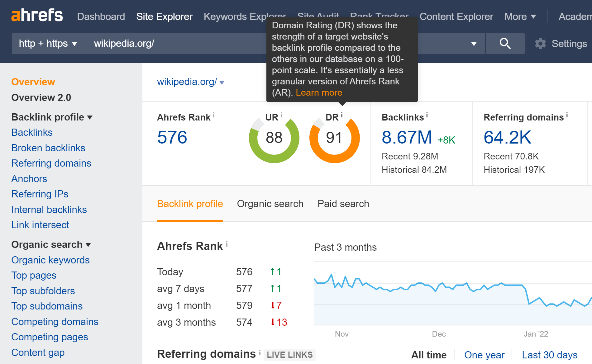Open Competing pages sidebar link
592x364 pixels.
point(50,337)
